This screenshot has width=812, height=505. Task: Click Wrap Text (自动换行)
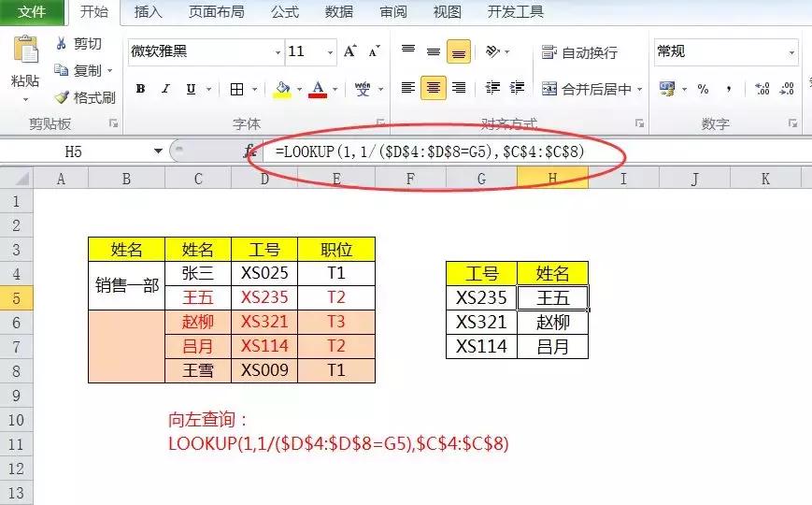[579, 51]
